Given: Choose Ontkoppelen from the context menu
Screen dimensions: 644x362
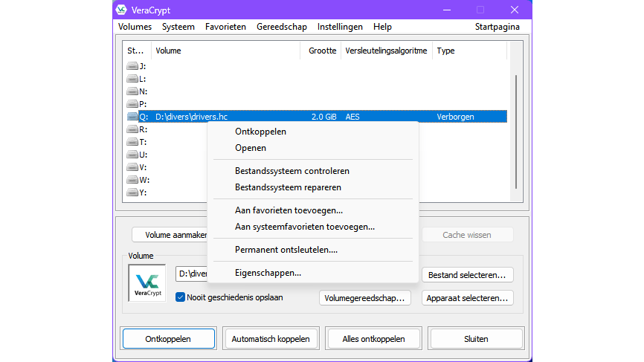Looking at the screenshot, I should 313,132.
